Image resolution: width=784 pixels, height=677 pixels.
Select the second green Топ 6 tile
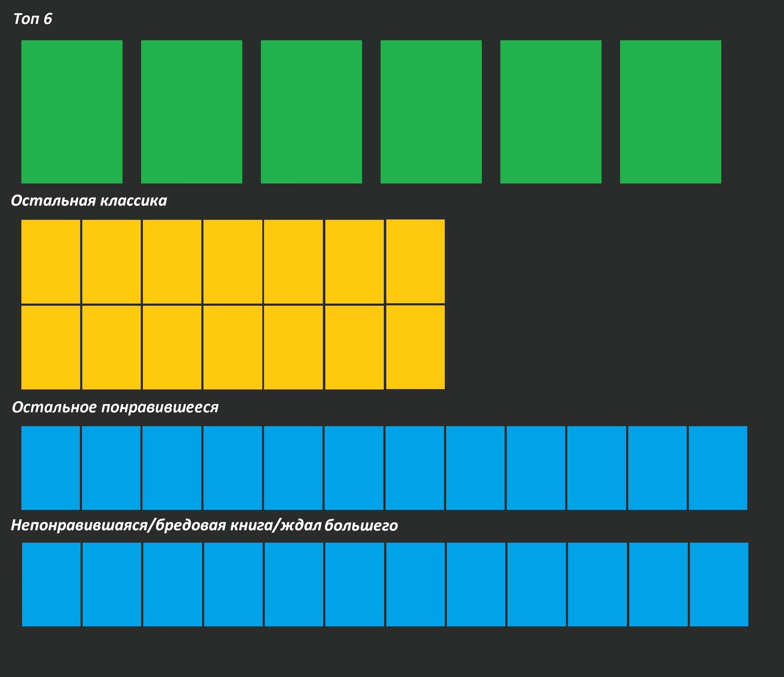pyautogui.click(x=191, y=112)
